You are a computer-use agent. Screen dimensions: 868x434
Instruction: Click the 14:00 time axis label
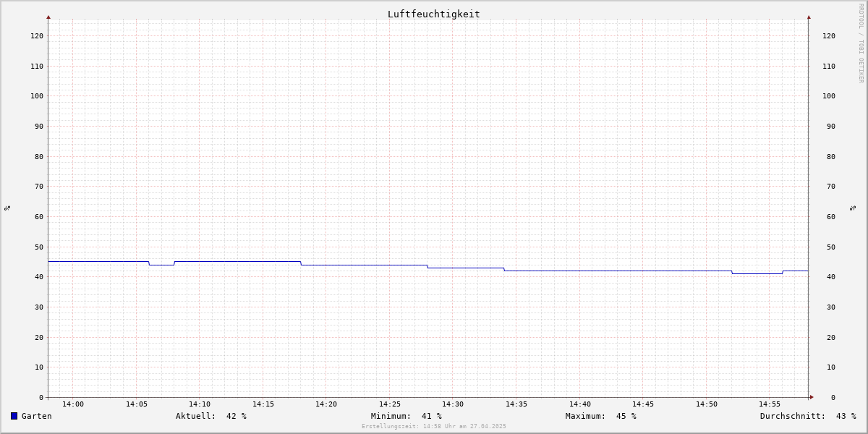coord(73,404)
